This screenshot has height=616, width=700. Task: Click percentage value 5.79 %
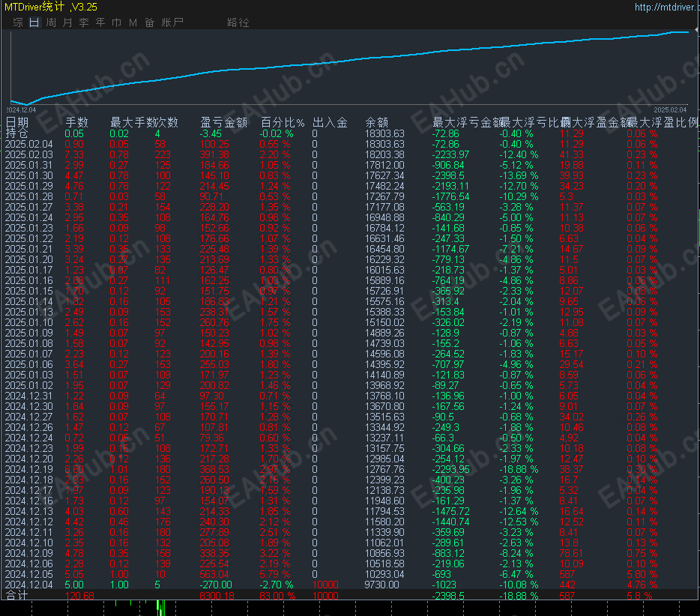(x=275, y=574)
